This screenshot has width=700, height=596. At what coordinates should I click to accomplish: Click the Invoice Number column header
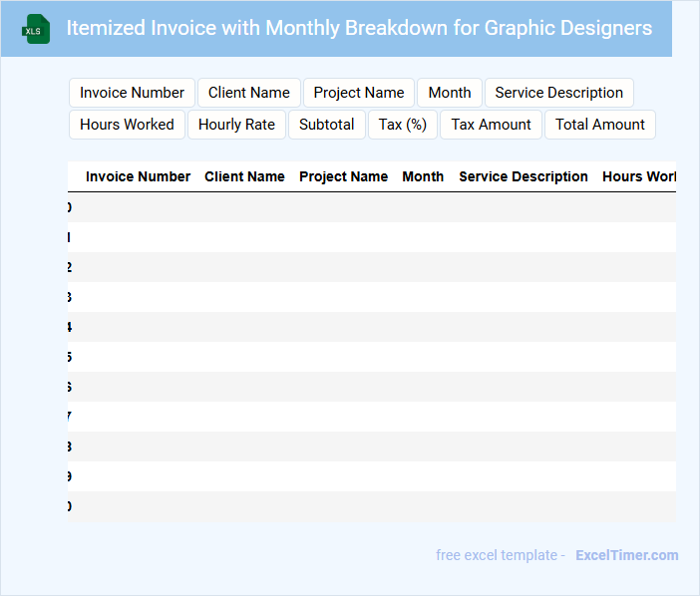click(x=138, y=176)
